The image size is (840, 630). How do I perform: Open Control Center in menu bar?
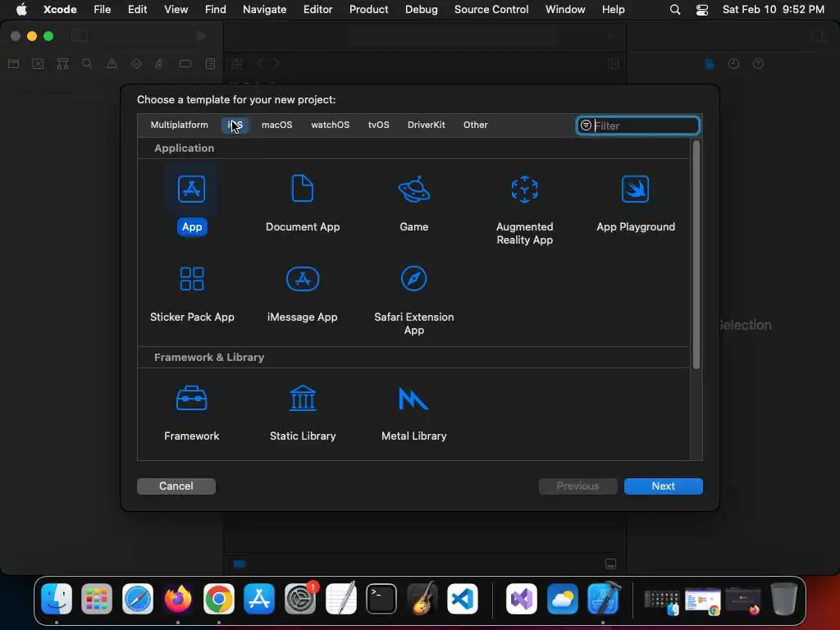pyautogui.click(x=702, y=10)
